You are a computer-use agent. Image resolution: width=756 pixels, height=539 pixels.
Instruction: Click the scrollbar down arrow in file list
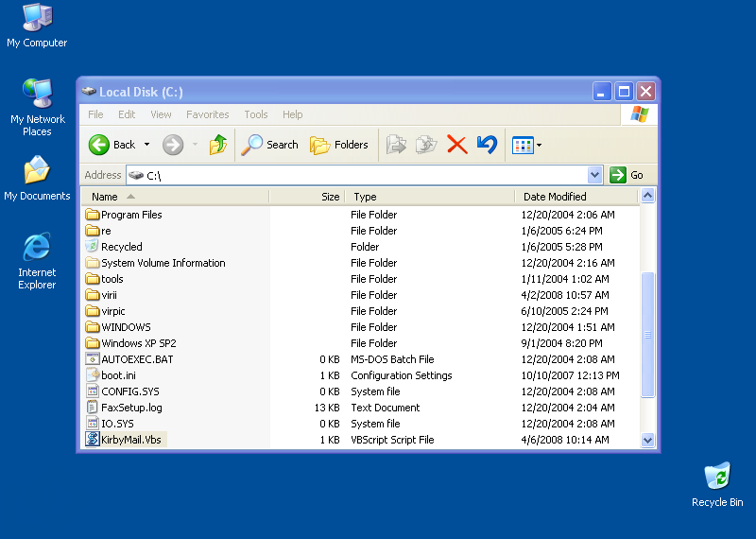pyautogui.click(x=647, y=440)
